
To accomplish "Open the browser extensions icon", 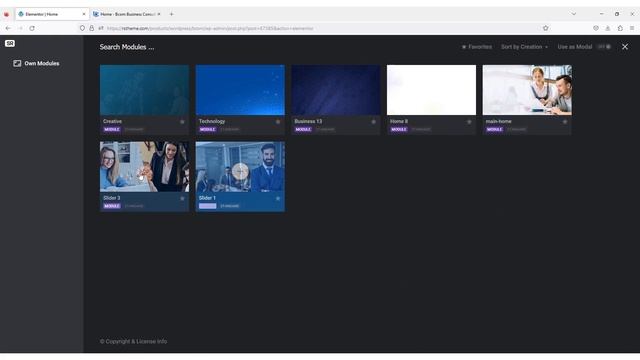I will (x=620, y=28).
